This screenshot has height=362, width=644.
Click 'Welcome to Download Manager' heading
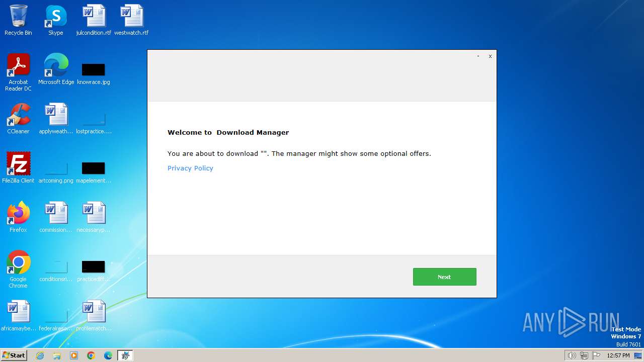(228, 133)
